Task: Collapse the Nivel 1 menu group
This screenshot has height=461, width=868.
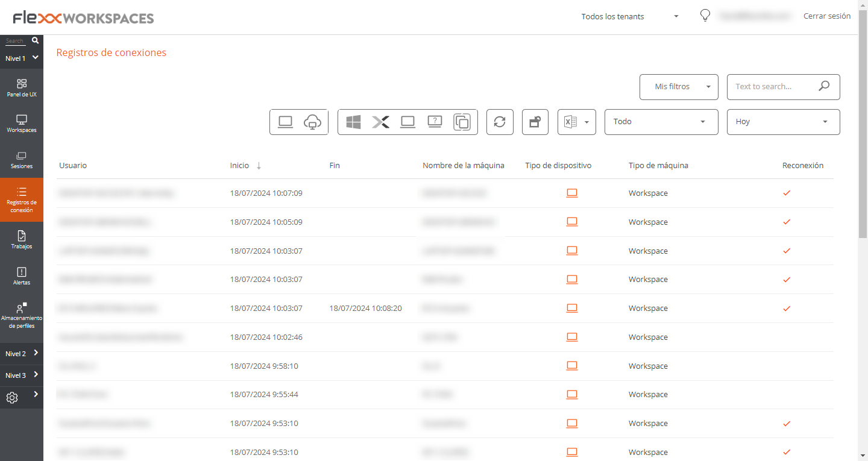Action: coord(22,58)
